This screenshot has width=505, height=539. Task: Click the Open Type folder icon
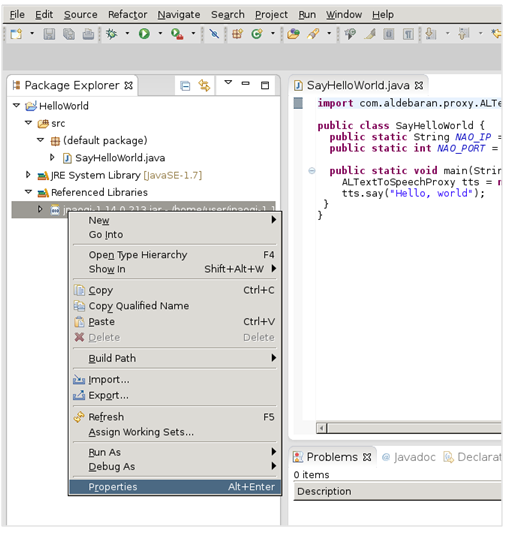(x=293, y=34)
